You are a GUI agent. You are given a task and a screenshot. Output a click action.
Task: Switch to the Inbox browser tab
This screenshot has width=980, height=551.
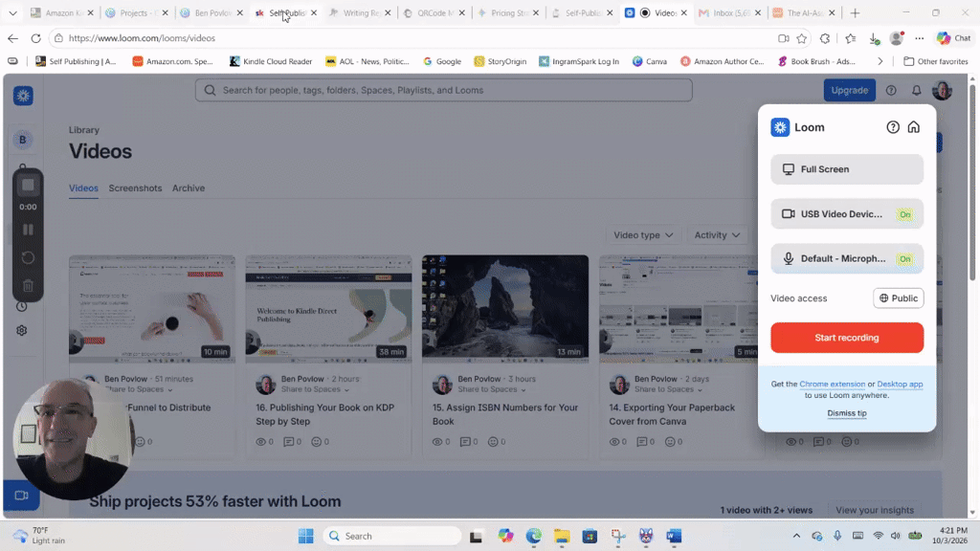point(728,13)
